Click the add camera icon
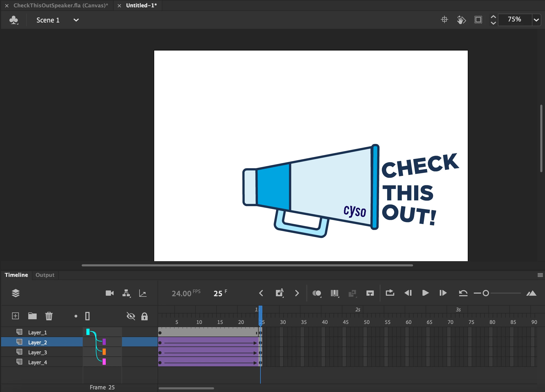Viewport: 545px width, 392px height. coord(109,293)
